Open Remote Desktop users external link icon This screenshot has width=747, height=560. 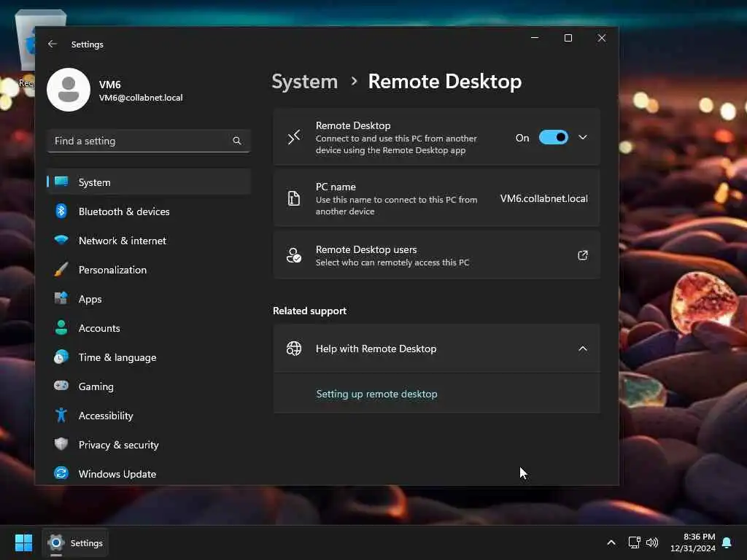pyautogui.click(x=583, y=255)
